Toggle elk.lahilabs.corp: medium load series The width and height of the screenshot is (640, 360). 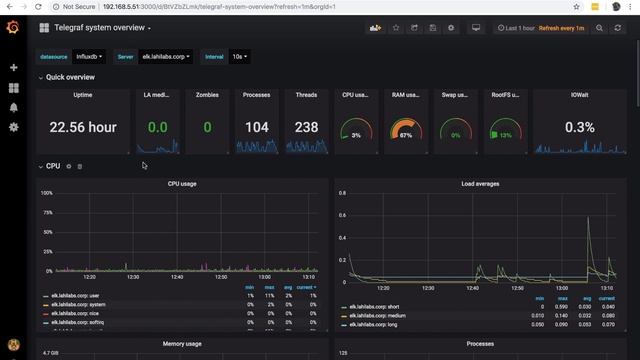[378, 316]
